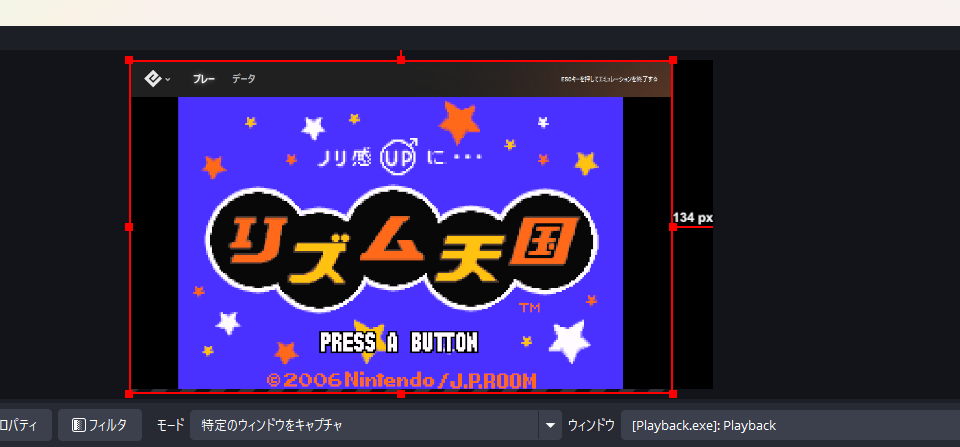Screen dimensions: 960x447
Task: Click the arrow of the モード dropdown
Action: tap(550, 425)
